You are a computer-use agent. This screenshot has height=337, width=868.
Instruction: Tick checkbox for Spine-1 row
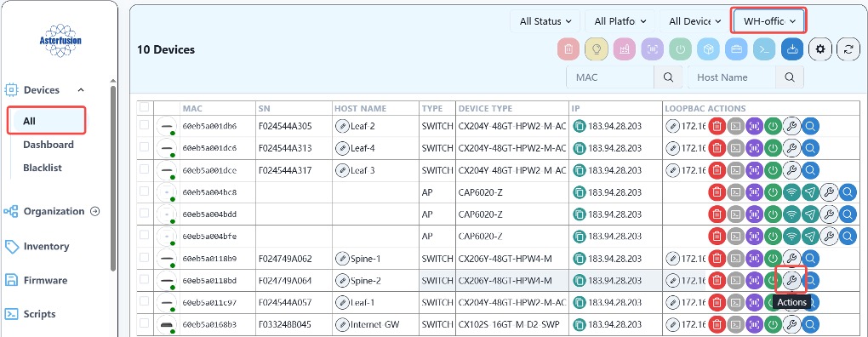(145, 257)
